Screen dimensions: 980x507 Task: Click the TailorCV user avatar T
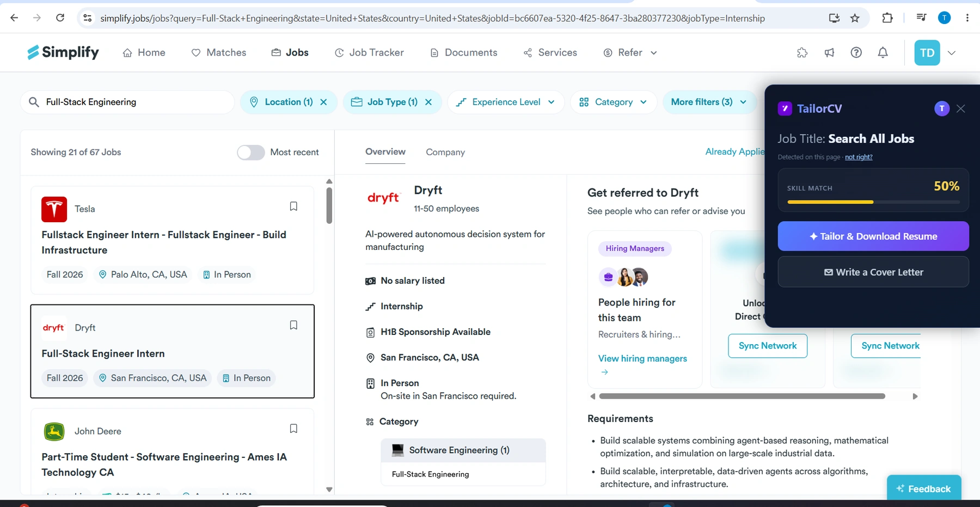click(942, 109)
